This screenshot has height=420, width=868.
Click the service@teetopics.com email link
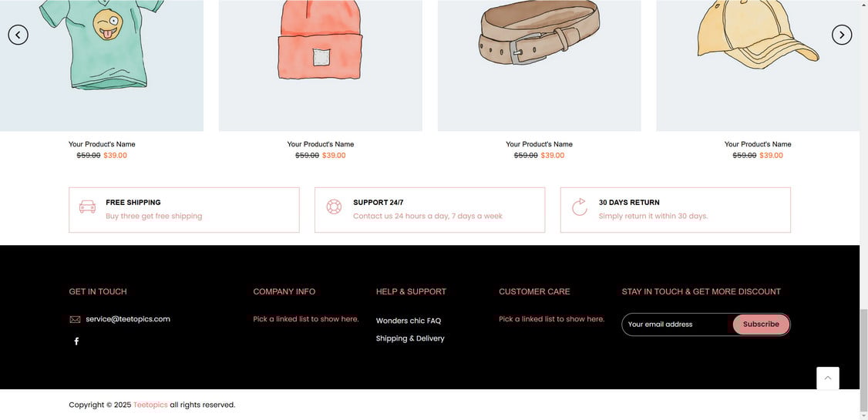(x=128, y=319)
